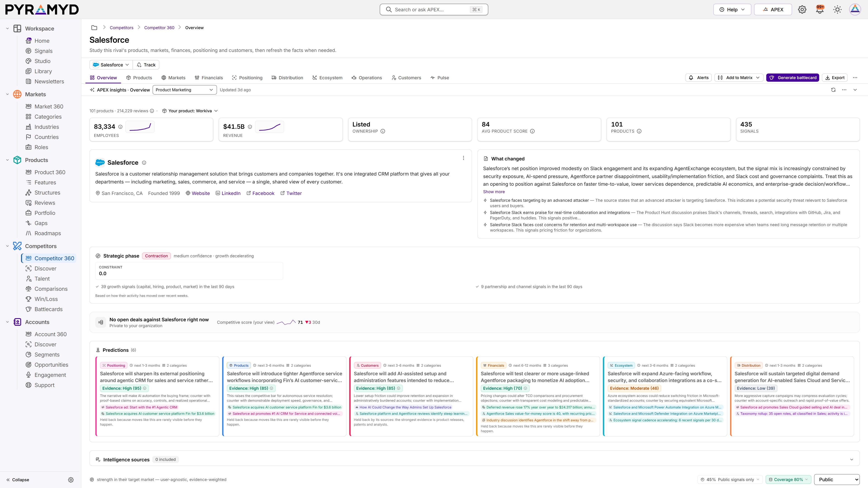Click the Export button

(x=835, y=78)
